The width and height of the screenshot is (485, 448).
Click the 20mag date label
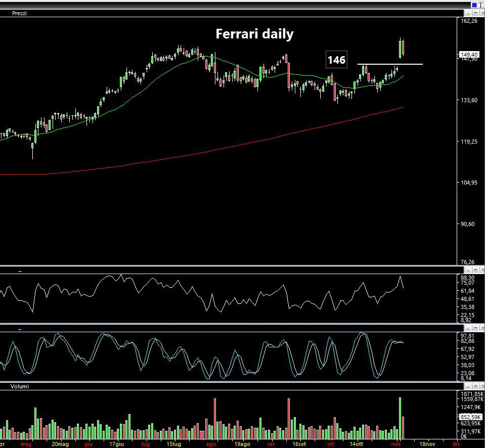(x=60, y=444)
